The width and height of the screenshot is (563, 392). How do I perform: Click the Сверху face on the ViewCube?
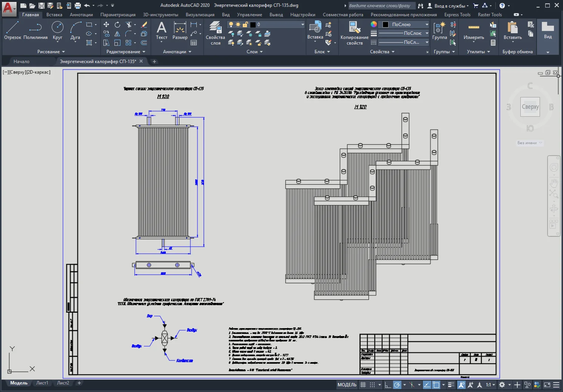pyautogui.click(x=530, y=107)
